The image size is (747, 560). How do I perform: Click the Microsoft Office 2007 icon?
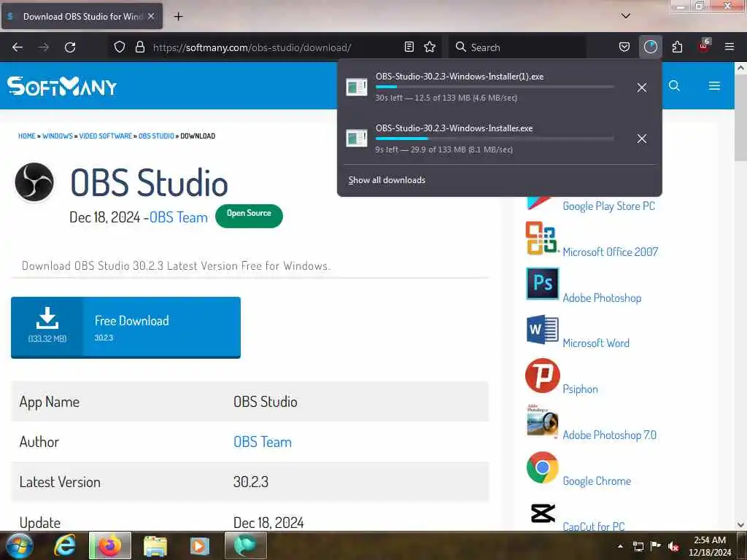pos(542,238)
